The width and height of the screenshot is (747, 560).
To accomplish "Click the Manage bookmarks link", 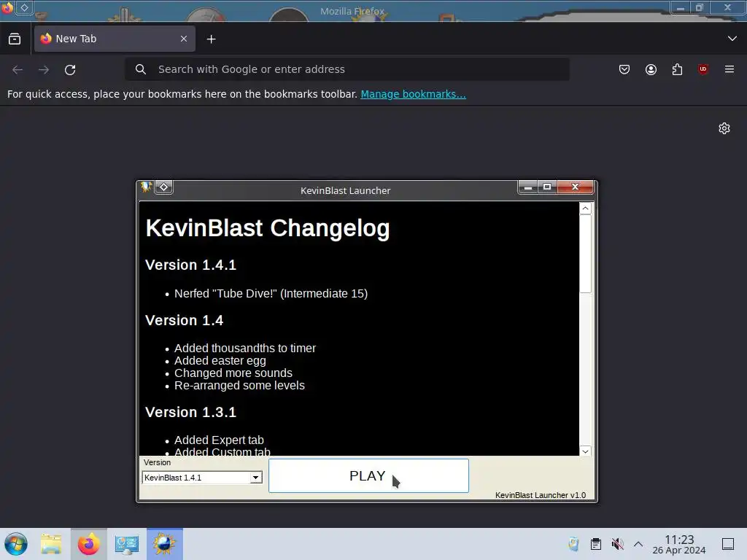I will (413, 94).
